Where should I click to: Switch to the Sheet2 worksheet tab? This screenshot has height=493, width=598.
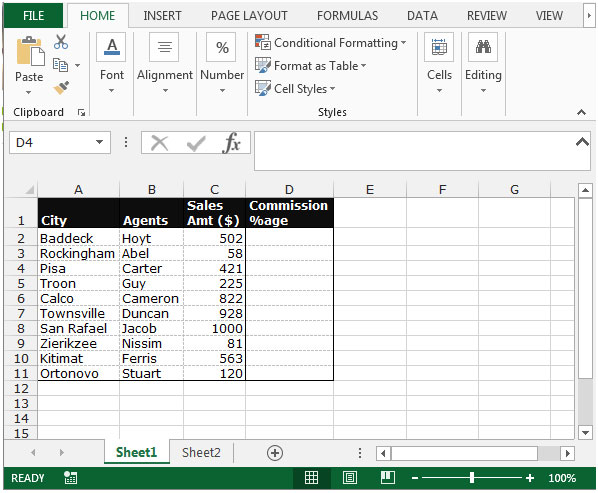coord(201,453)
